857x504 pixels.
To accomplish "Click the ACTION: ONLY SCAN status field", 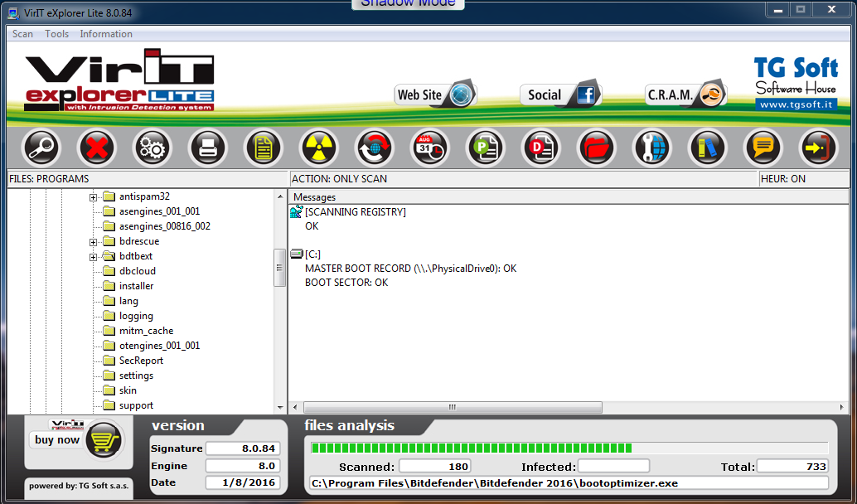I will pyautogui.click(x=523, y=179).
